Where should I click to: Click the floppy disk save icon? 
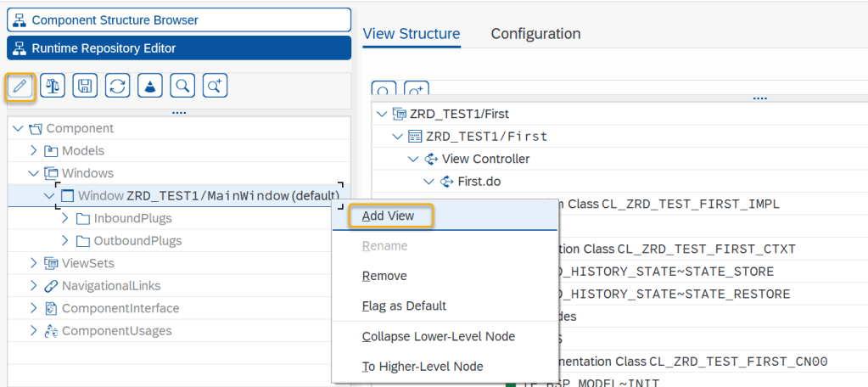pyautogui.click(x=85, y=85)
